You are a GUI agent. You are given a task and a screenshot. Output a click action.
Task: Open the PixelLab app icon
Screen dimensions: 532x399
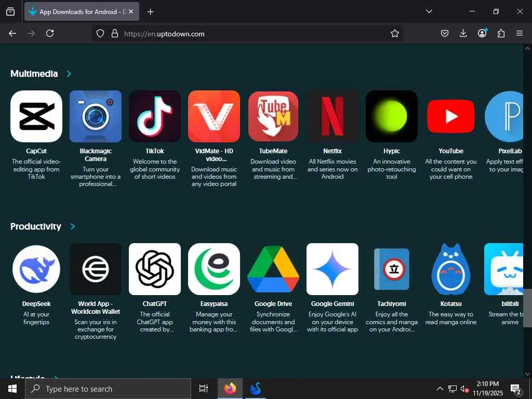click(x=504, y=116)
